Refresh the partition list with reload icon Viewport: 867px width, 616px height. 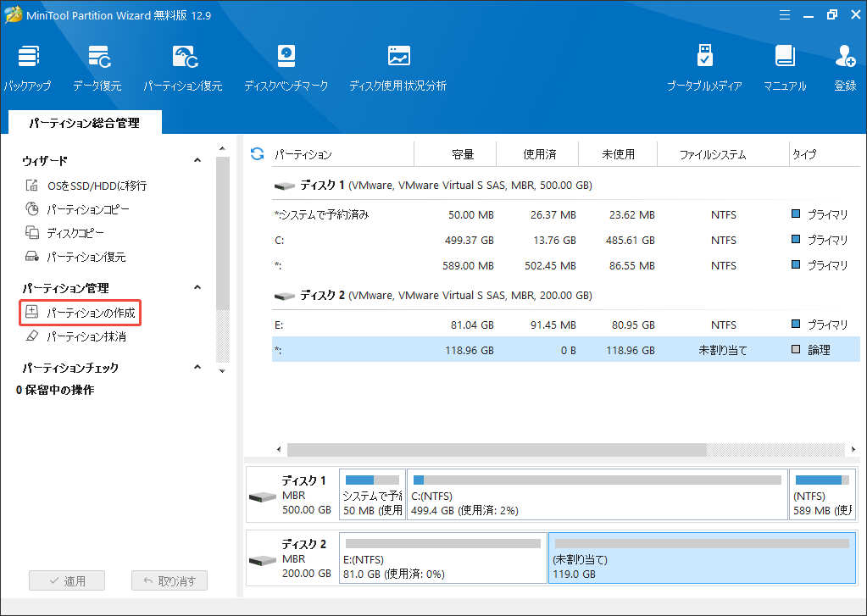click(x=257, y=153)
